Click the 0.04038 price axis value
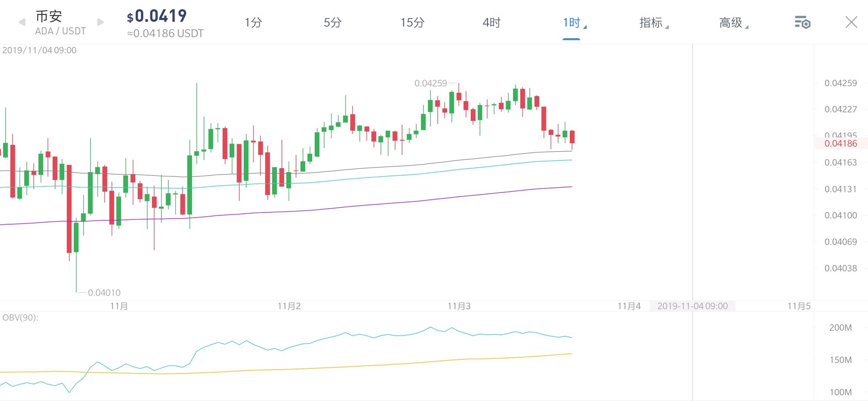Image resolution: width=868 pixels, height=401 pixels. point(841,268)
